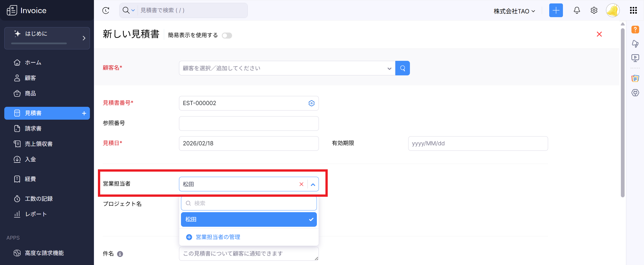Click the info icon beside 件名
Screen dimensions: 644x265
120,254
